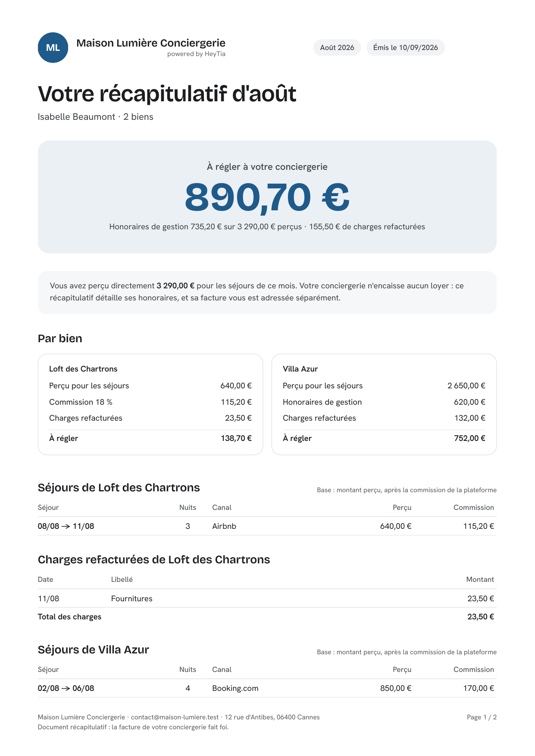
Task: Click the nights value 4 in Villa row
Action: click(x=188, y=688)
